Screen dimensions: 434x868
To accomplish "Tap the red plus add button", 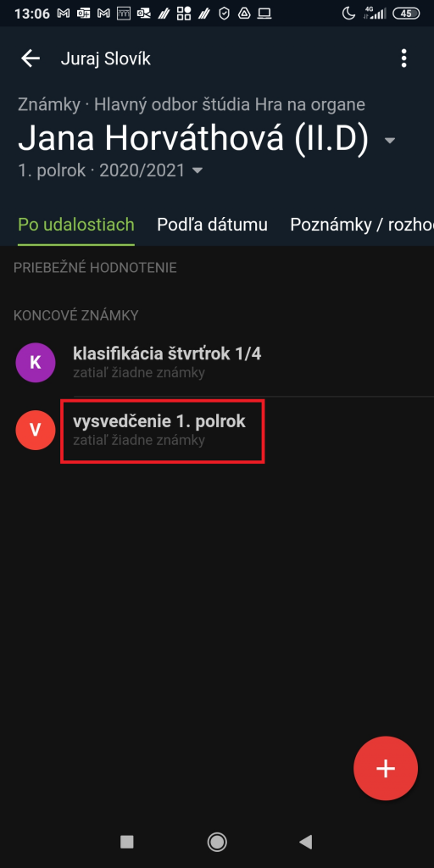I will (x=386, y=768).
